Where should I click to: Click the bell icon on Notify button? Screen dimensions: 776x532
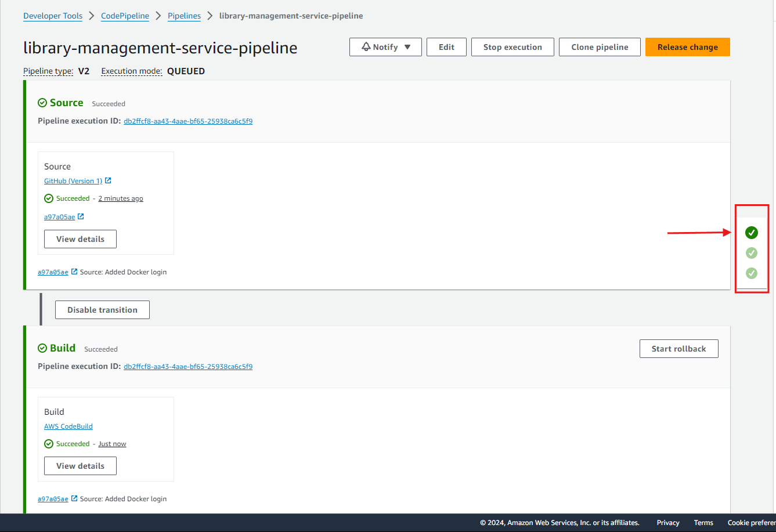pyautogui.click(x=366, y=47)
